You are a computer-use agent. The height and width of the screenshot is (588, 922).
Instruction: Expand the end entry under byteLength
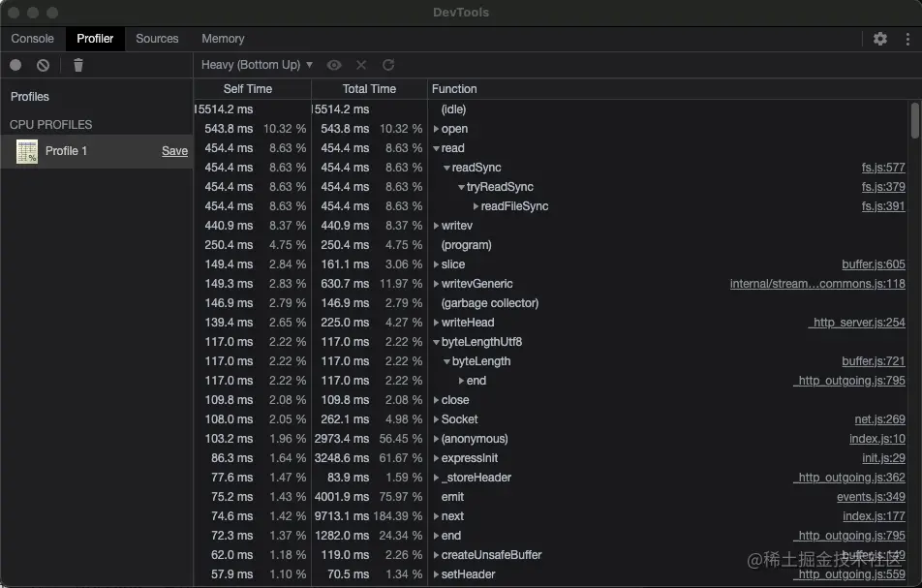[463, 380]
